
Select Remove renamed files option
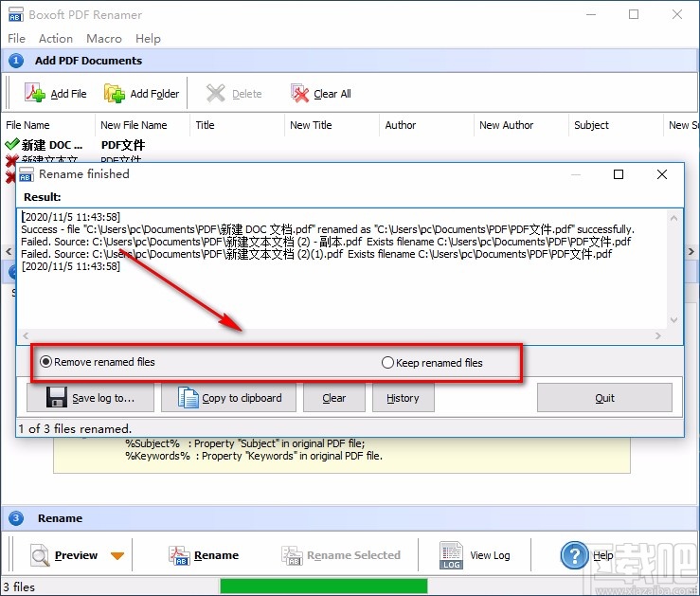pos(98,362)
